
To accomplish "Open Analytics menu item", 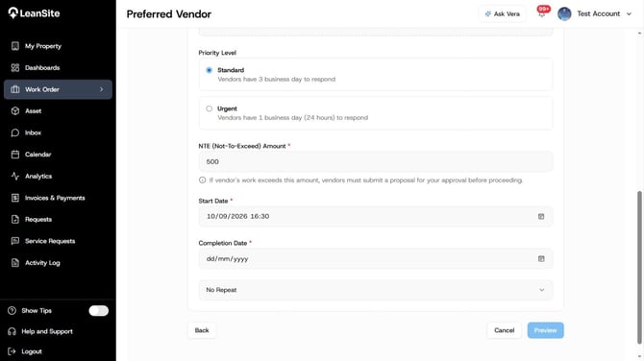I will 58,176.
